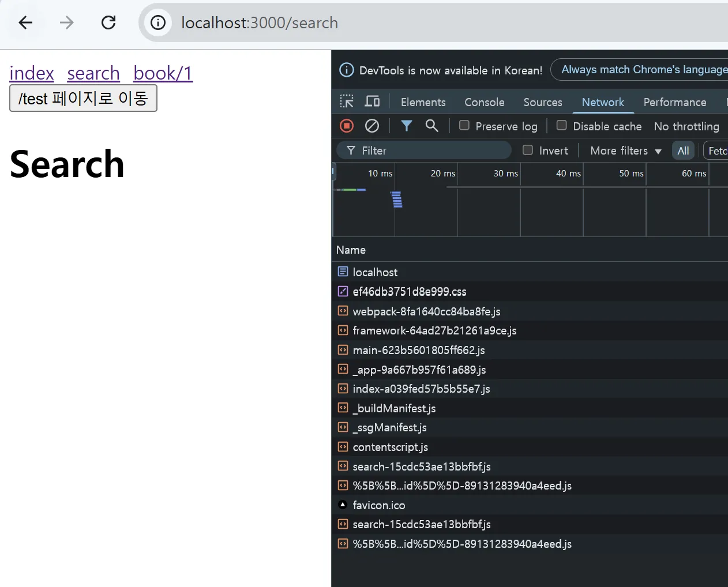The height and width of the screenshot is (587, 728).
Task: Enable the Preserve log checkbox
Action: click(x=464, y=125)
